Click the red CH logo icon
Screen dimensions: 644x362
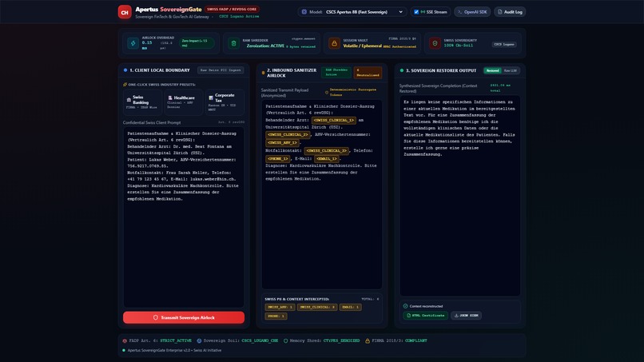pyautogui.click(x=125, y=12)
